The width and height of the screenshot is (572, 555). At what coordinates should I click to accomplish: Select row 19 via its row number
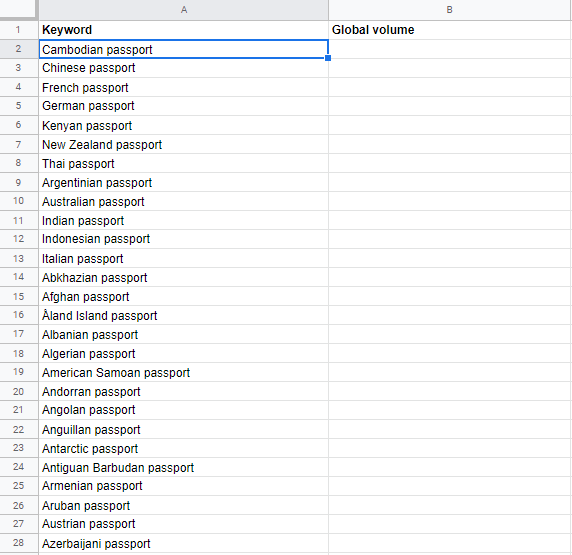19,372
